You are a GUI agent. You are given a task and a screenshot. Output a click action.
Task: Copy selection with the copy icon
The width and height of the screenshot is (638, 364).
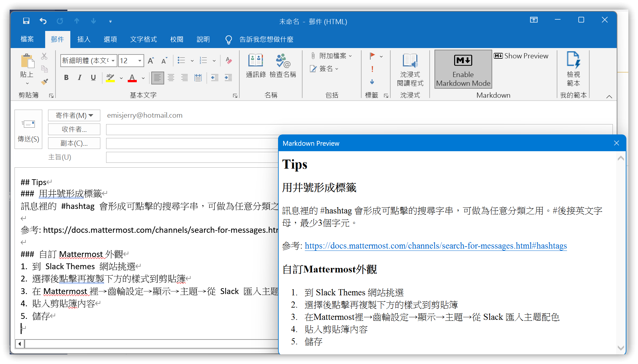point(44,69)
